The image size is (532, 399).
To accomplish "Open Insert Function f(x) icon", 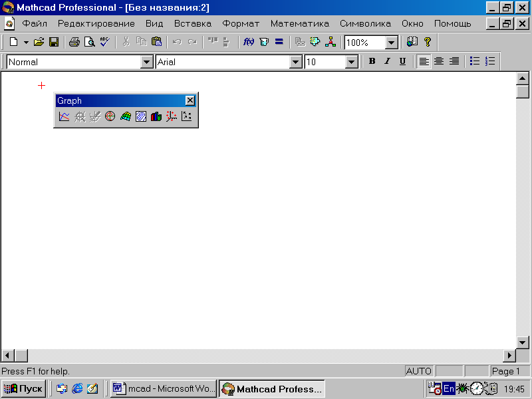I will point(249,42).
